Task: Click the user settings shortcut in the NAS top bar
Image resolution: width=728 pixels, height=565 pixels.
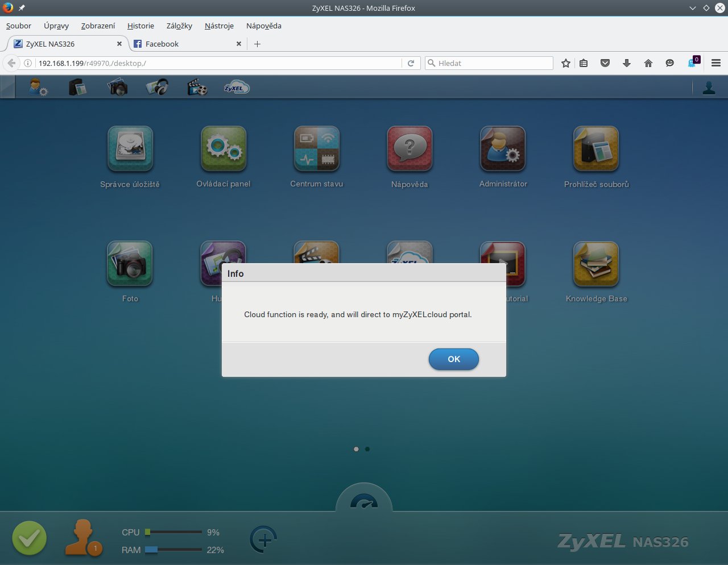Action: (x=38, y=87)
